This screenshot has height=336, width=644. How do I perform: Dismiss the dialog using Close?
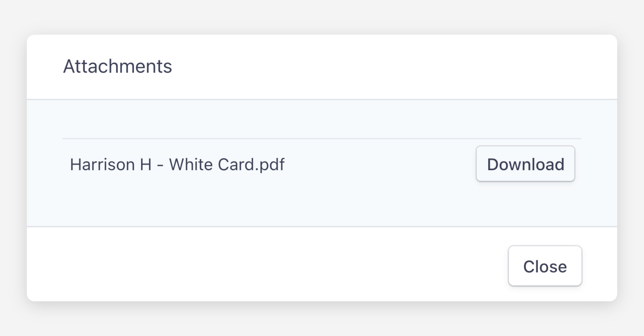click(545, 266)
